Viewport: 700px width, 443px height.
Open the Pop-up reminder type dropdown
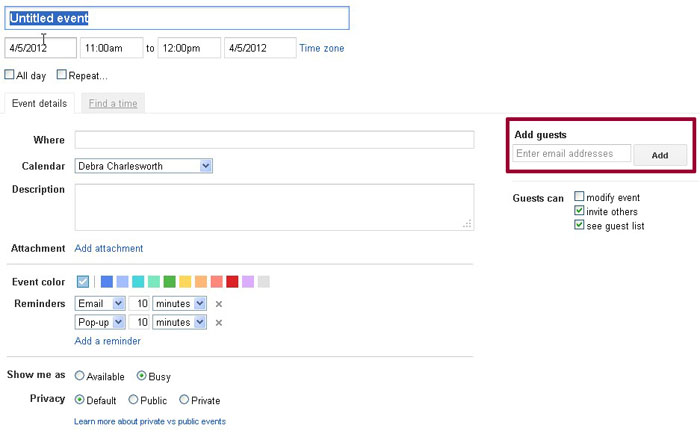coord(100,322)
